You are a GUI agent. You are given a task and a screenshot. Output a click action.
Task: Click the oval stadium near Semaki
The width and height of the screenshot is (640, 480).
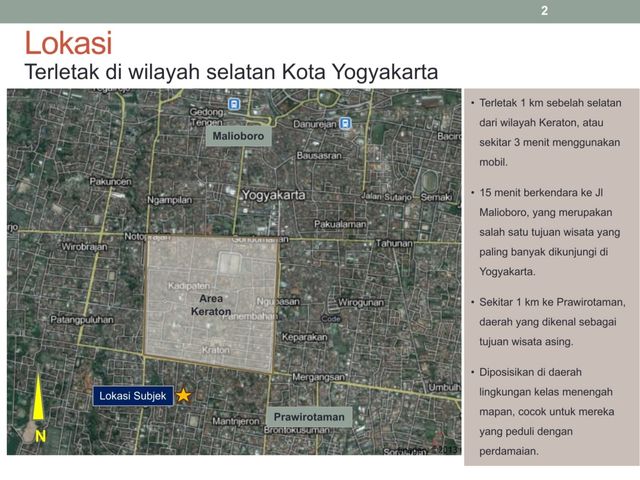[429, 180]
